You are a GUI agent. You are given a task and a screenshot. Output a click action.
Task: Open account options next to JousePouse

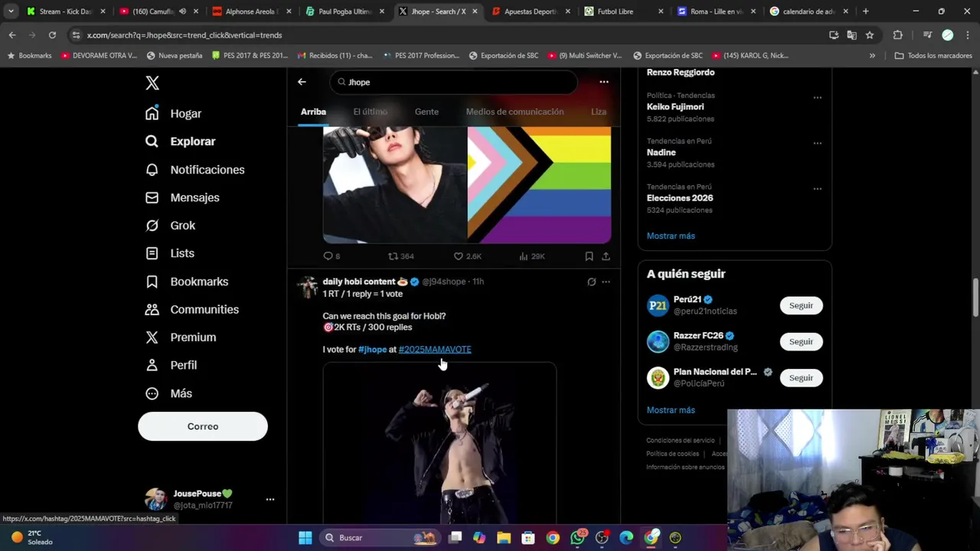pyautogui.click(x=269, y=499)
